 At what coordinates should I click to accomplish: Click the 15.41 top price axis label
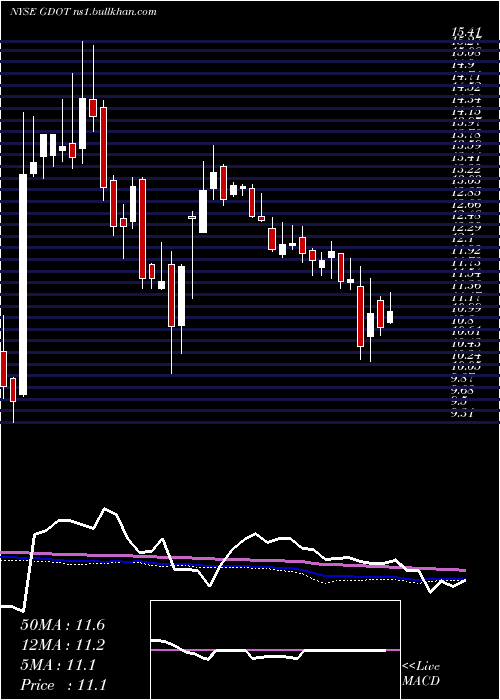pyautogui.click(x=467, y=32)
